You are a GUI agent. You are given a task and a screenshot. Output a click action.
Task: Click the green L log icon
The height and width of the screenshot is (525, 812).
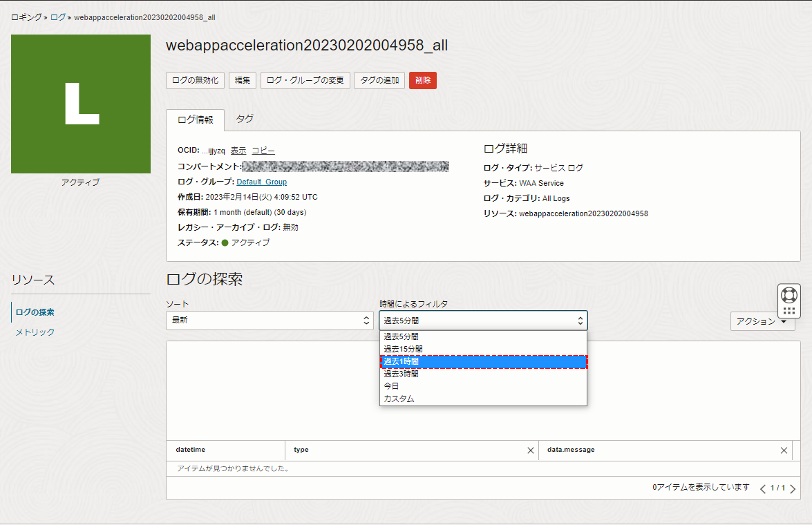coord(81,104)
